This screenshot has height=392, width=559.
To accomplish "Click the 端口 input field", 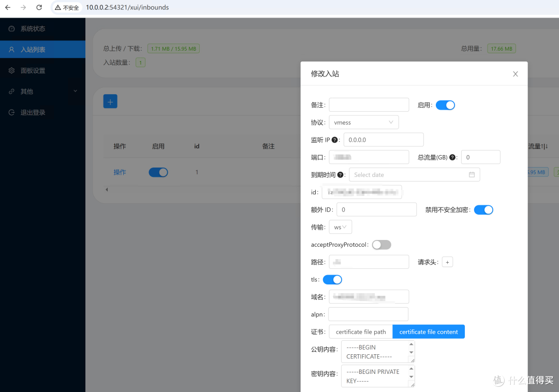I will pos(369,157).
